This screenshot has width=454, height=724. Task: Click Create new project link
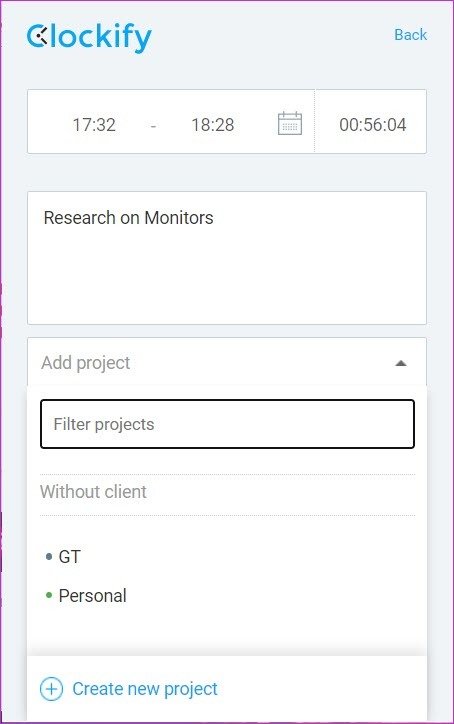tap(145, 689)
